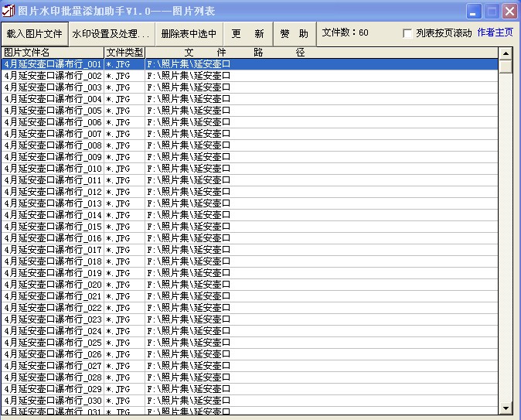This screenshot has height=420, width=521.
Task: Select row 4月延安壶口瀑布行_030
Action: (53, 401)
